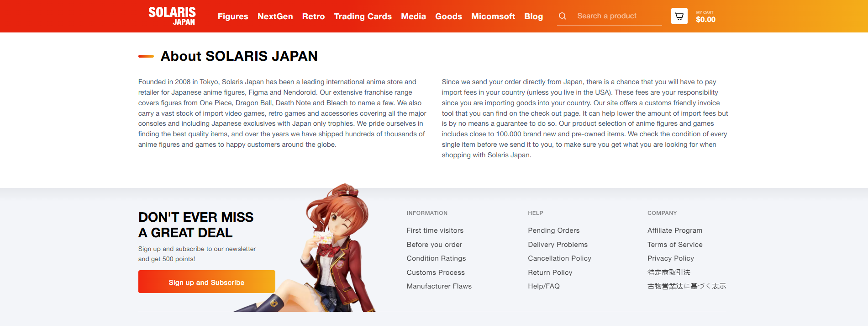
Task: Click DON'T EVER MISS A GREAT DEAL heading
Action: (x=196, y=225)
